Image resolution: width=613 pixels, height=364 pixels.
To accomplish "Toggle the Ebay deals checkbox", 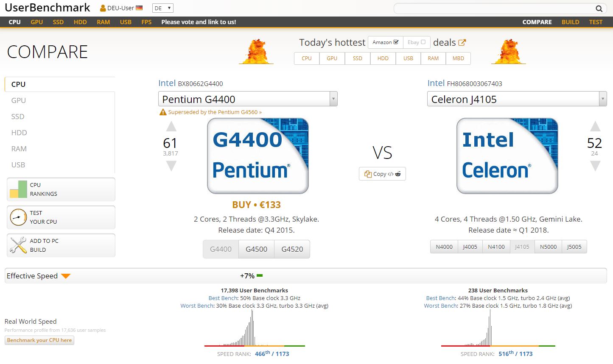I will click(x=423, y=42).
